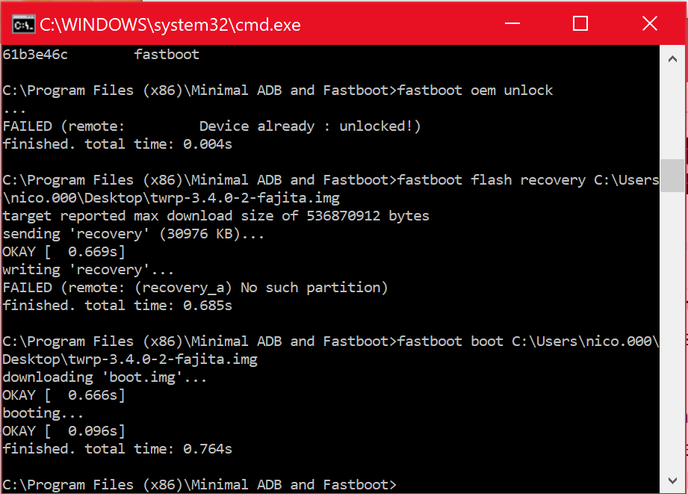Screen dimensions: 688x494
Task: Minimize the cmd.exe window
Action: point(512,23)
